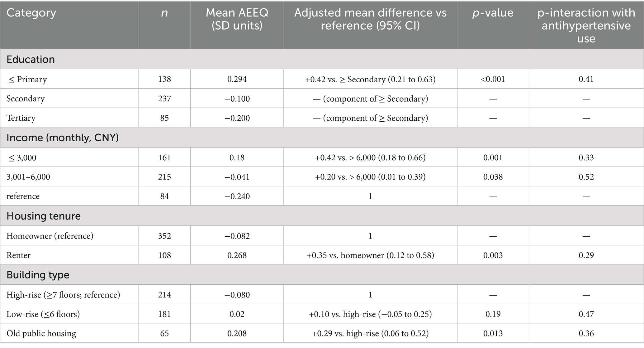This screenshot has width=644, height=348.
Task: Select the n value 352 cell
Action: click(x=164, y=236)
